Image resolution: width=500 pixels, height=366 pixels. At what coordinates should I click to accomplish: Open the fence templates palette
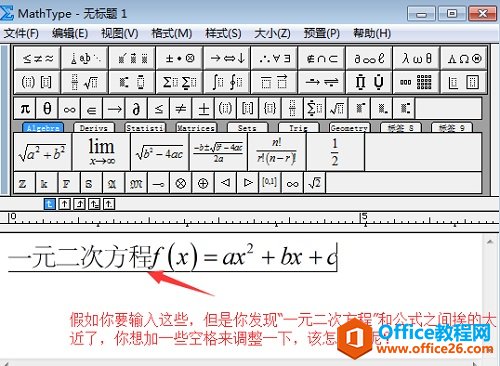pos(37,82)
